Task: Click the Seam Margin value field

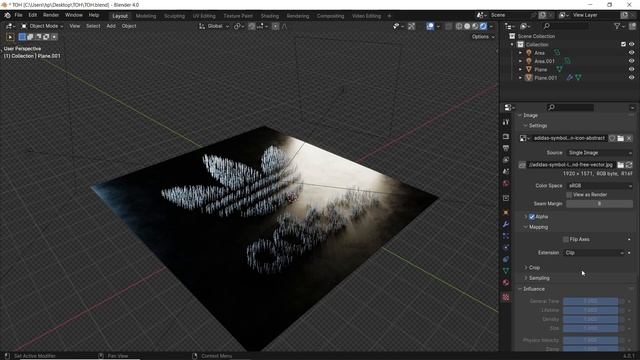Action: coord(600,204)
